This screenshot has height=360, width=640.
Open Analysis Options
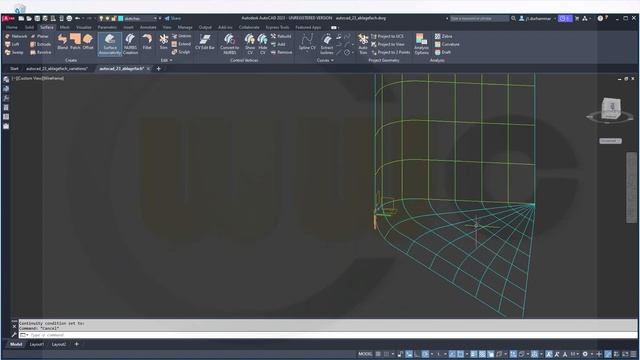(421, 44)
